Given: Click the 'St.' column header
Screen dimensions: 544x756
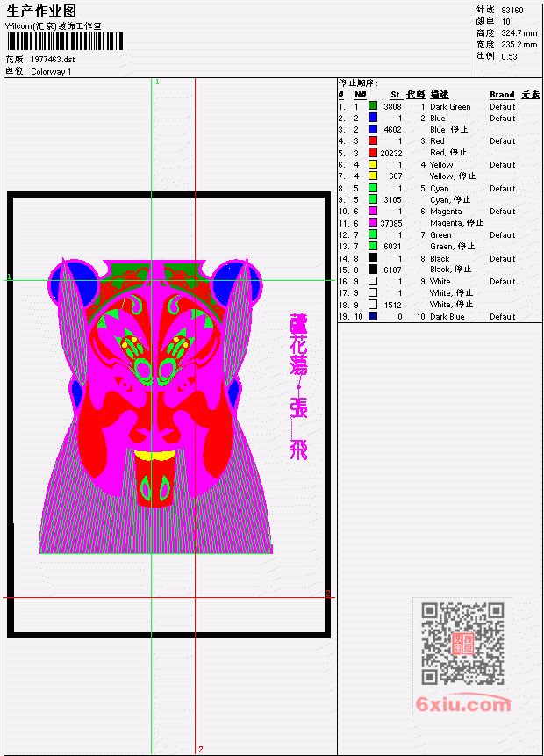Looking at the screenshot, I should (397, 95).
